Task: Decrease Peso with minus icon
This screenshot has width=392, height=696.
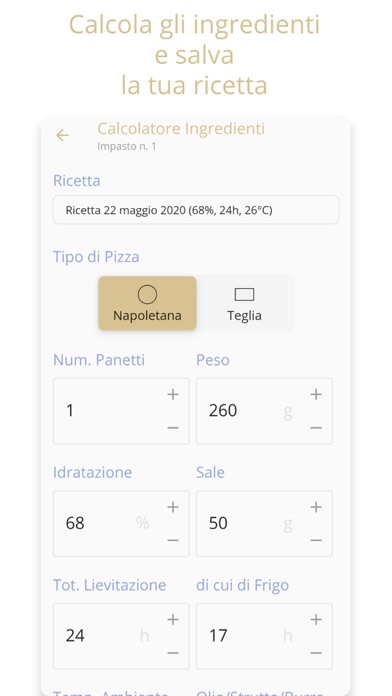Action: pos(316,428)
